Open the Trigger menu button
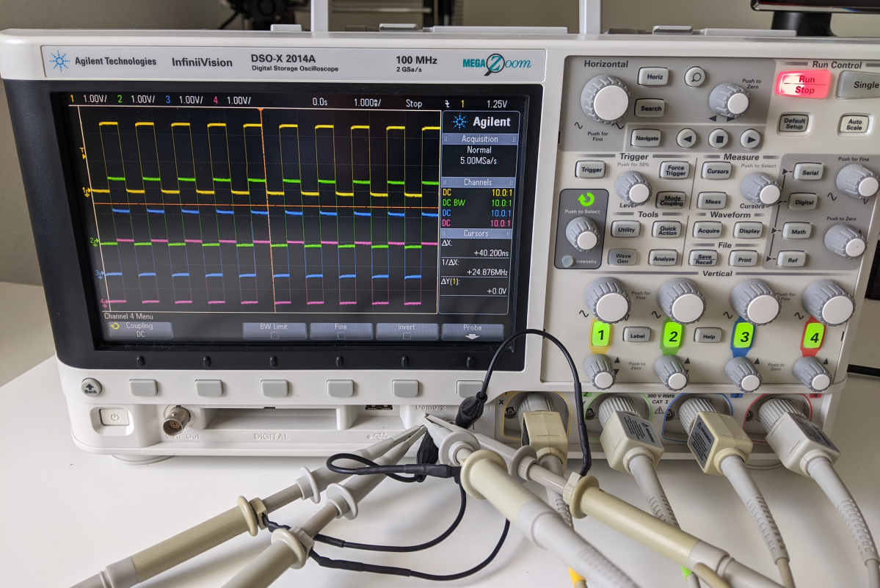880x588 pixels. (x=591, y=170)
